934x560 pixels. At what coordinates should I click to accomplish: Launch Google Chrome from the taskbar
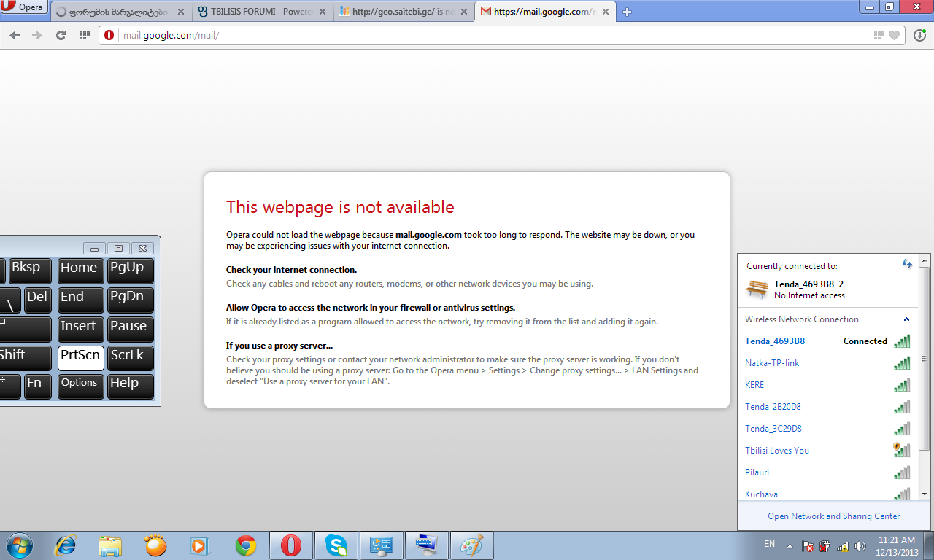point(246,545)
